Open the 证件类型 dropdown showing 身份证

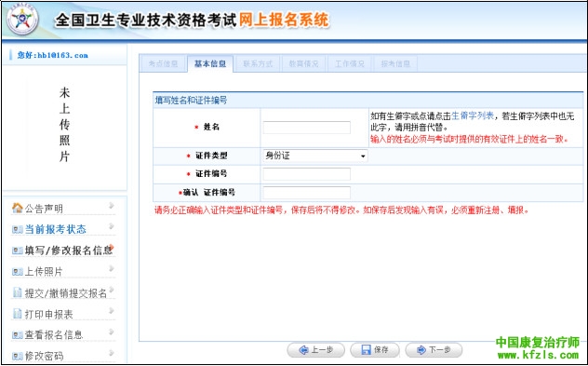point(315,156)
